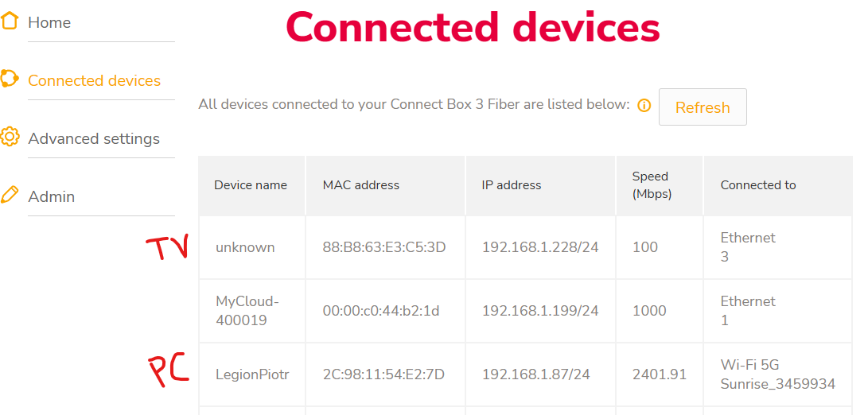The height and width of the screenshot is (415, 868).
Task: Click the Advanced settings gear icon
Action: pos(10,137)
